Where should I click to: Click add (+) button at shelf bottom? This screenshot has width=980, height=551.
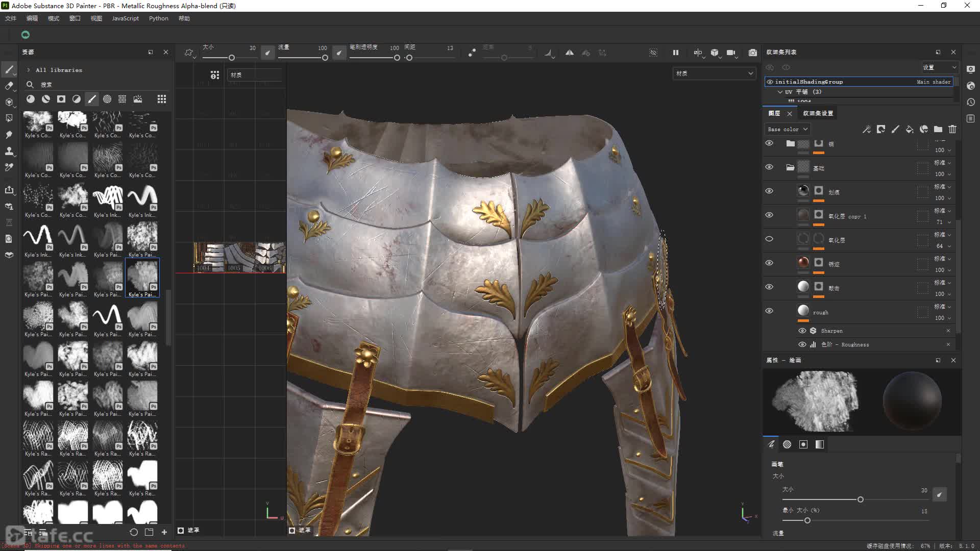tap(164, 532)
